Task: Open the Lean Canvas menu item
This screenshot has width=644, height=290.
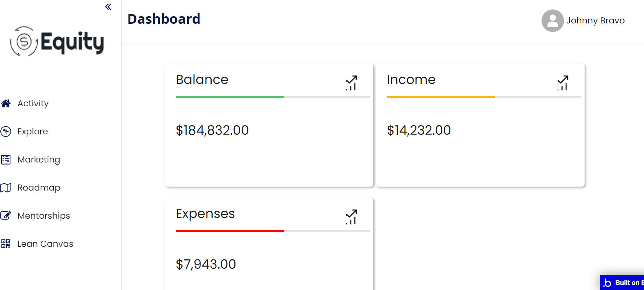Action: point(45,244)
